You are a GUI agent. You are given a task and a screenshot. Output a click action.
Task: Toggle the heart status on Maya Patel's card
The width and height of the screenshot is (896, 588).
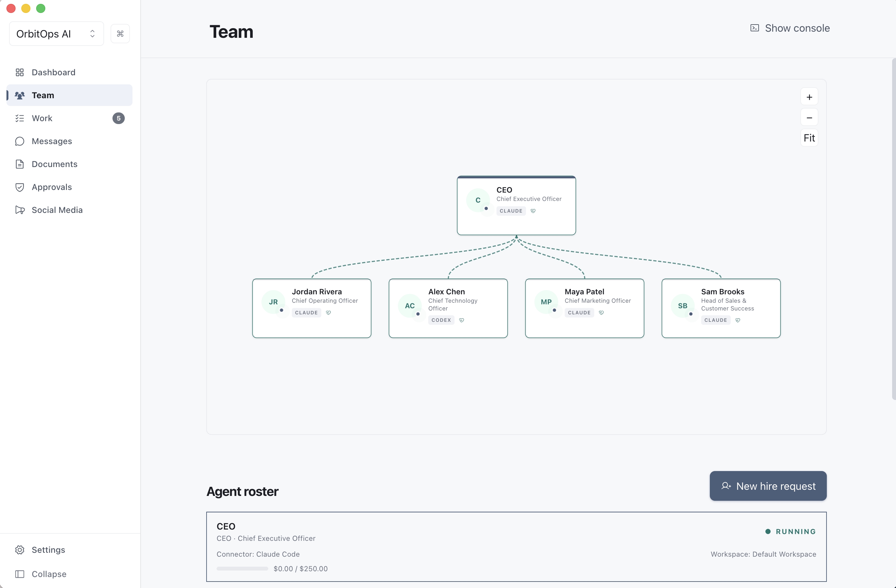pos(601,312)
